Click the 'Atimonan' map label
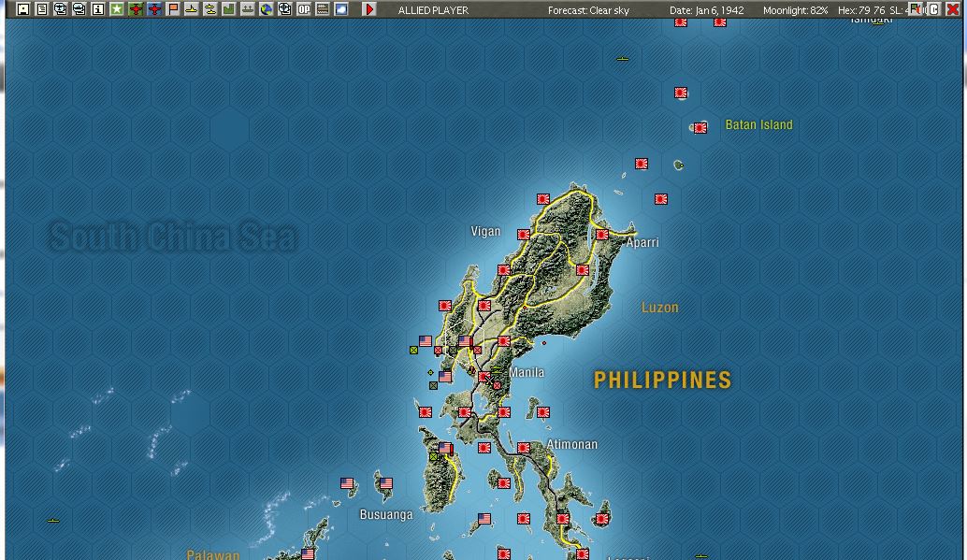The height and width of the screenshot is (560, 967). tap(571, 444)
